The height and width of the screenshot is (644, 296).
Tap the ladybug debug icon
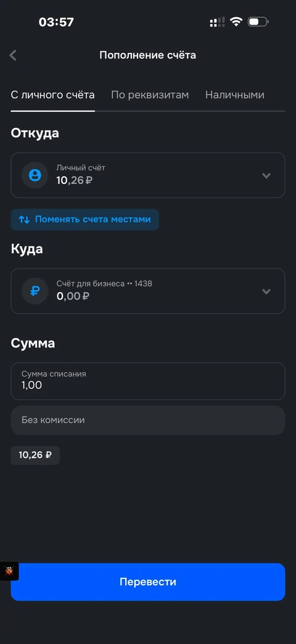coord(9,571)
